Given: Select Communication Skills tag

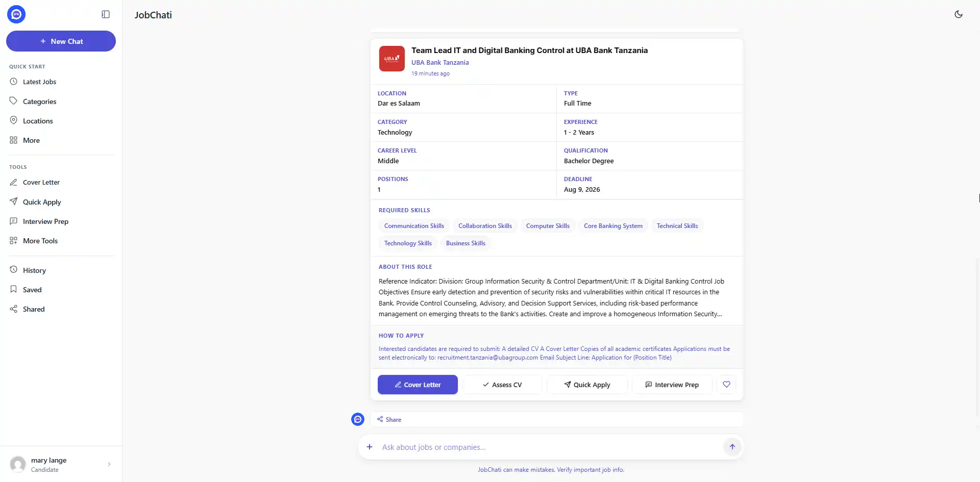Looking at the screenshot, I should coord(414,226).
